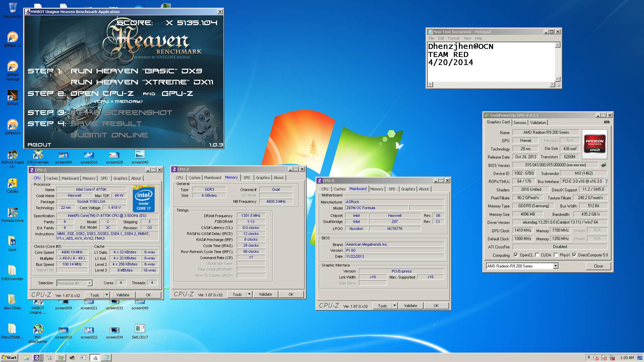
Task: Toggle the DirectCompute 5.0 checkbox
Action: point(574,255)
